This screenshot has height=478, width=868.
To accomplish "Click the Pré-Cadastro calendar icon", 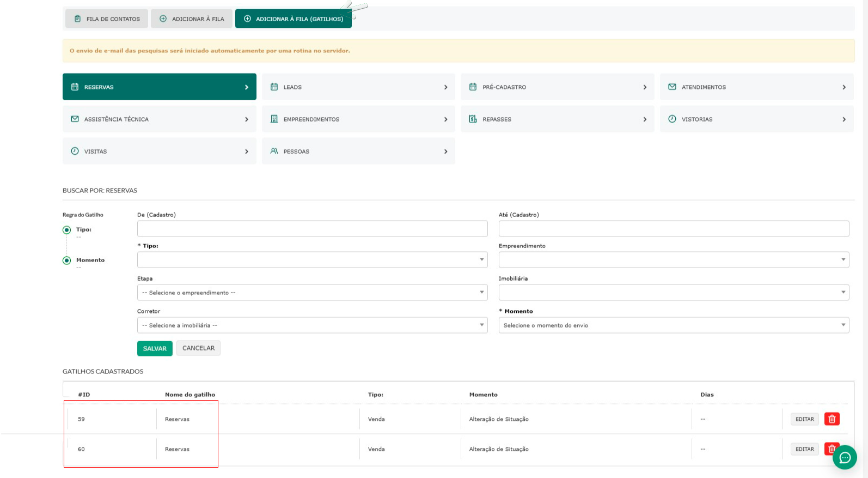I will (473, 87).
